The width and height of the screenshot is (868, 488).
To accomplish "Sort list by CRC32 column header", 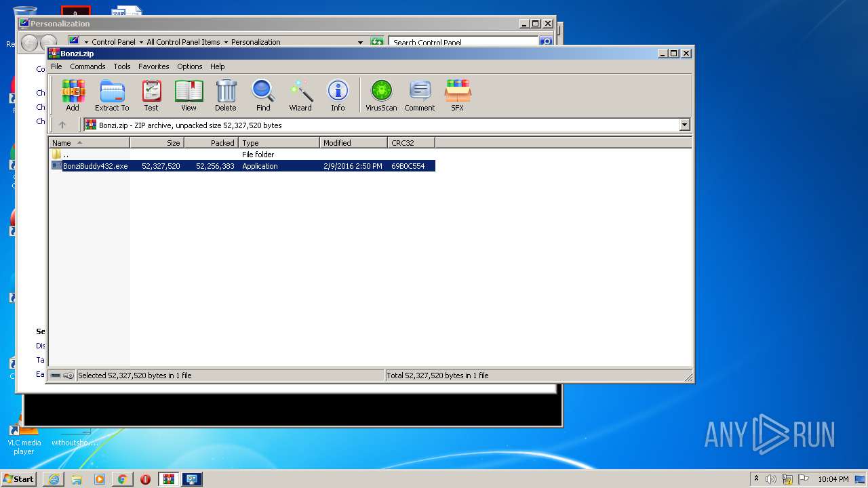I will click(x=411, y=143).
